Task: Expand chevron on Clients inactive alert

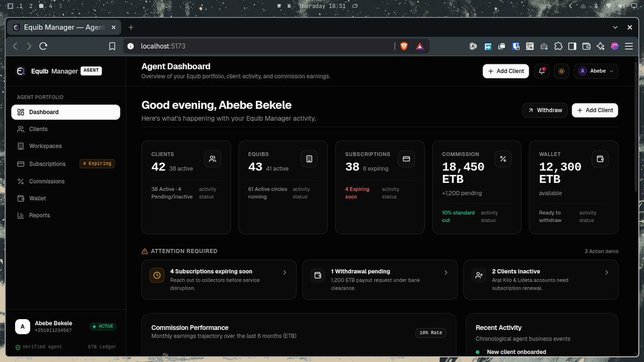Action: click(606, 272)
